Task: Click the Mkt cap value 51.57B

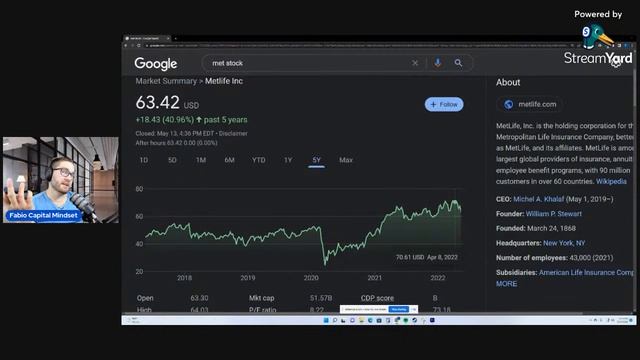Action: coord(320,298)
